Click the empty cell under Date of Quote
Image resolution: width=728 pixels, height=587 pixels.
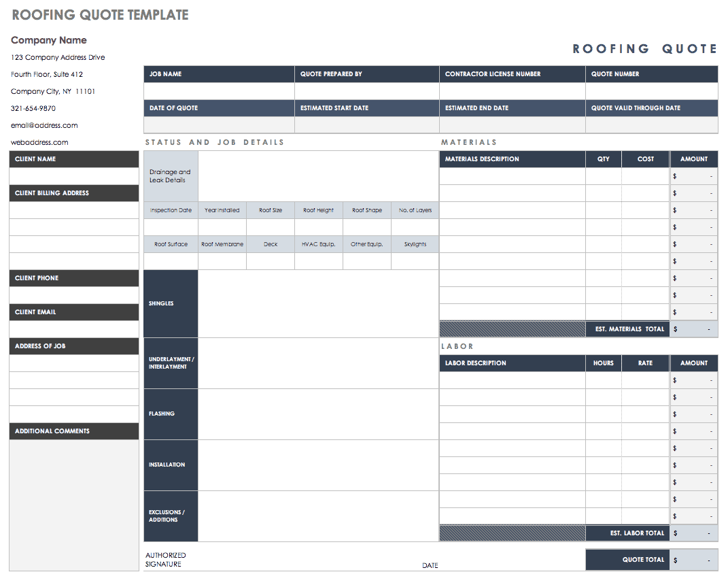pos(219,125)
